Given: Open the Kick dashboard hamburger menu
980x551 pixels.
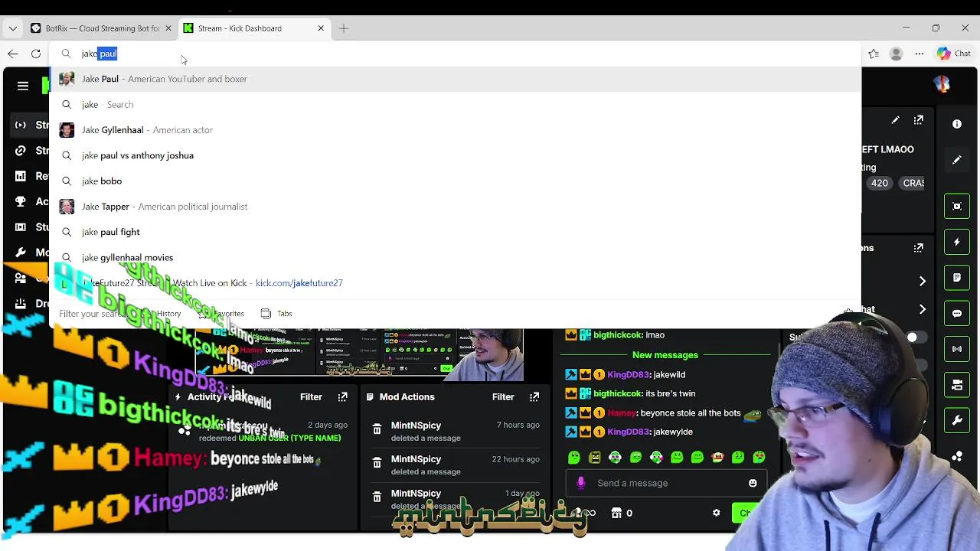Looking at the screenshot, I should (23, 86).
